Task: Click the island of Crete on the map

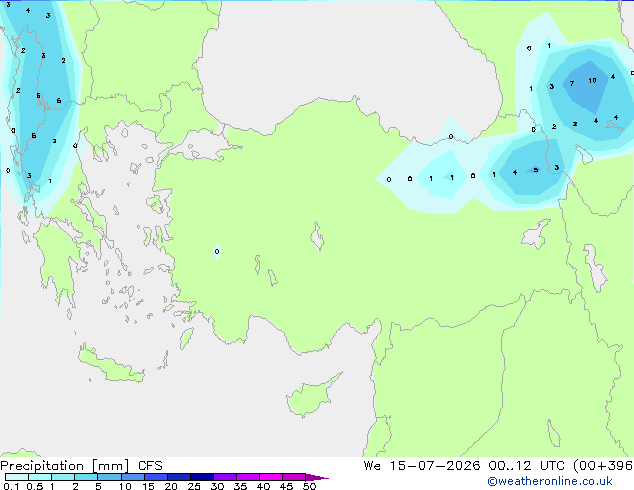Action: pyautogui.click(x=111, y=365)
